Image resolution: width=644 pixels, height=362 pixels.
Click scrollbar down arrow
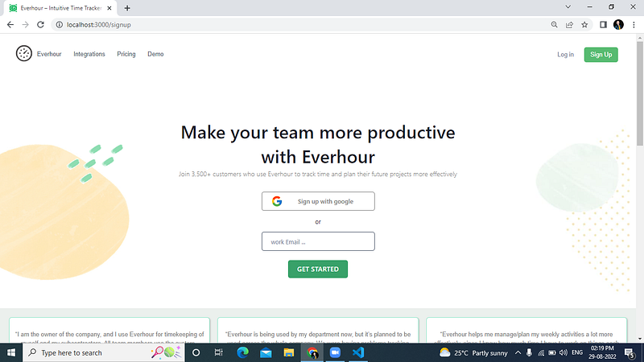pyautogui.click(x=640, y=339)
